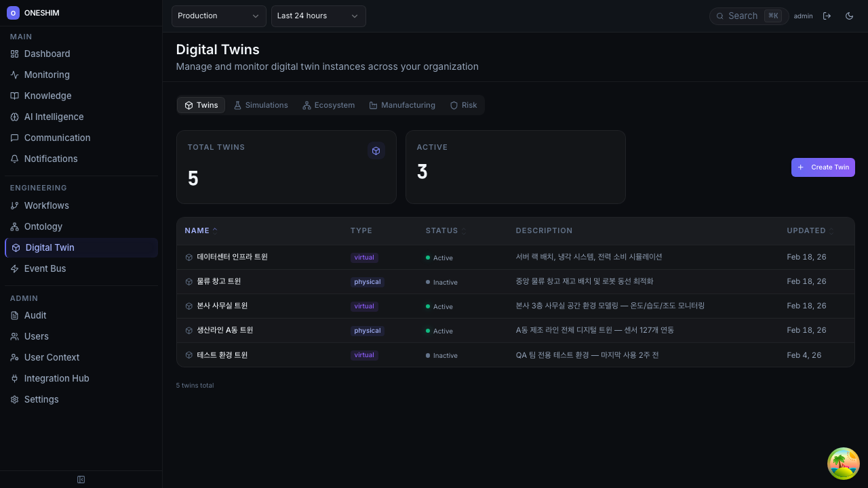The width and height of the screenshot is (868, 488).
Task: Select the AI Intelligence sidebar icon
Action: (x=14, y=117)
